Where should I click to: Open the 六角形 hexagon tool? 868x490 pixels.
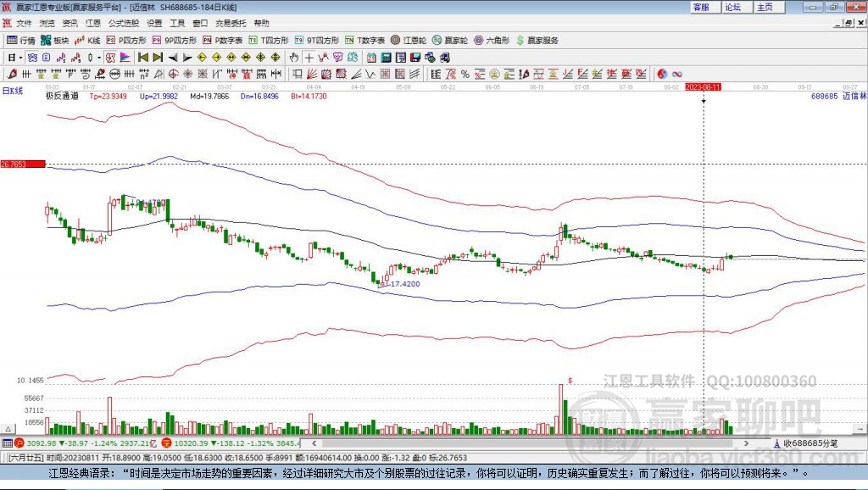pyautogui.click(x=492, y=41)
